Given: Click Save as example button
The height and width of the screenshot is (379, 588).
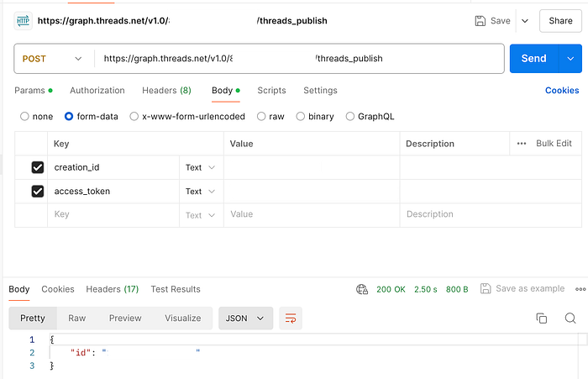Looking at the screenshot, I should tap(522, 288).
